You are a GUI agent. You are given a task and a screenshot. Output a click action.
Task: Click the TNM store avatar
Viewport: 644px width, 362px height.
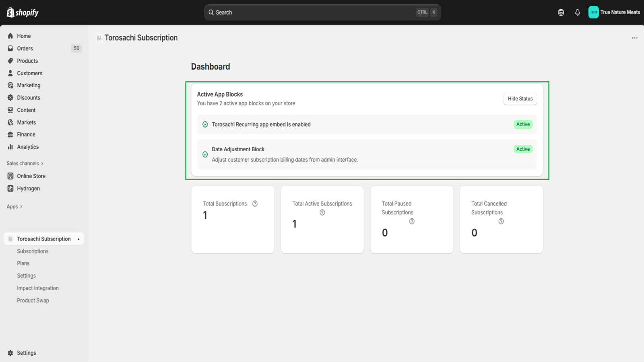click(x=593, y=12)
